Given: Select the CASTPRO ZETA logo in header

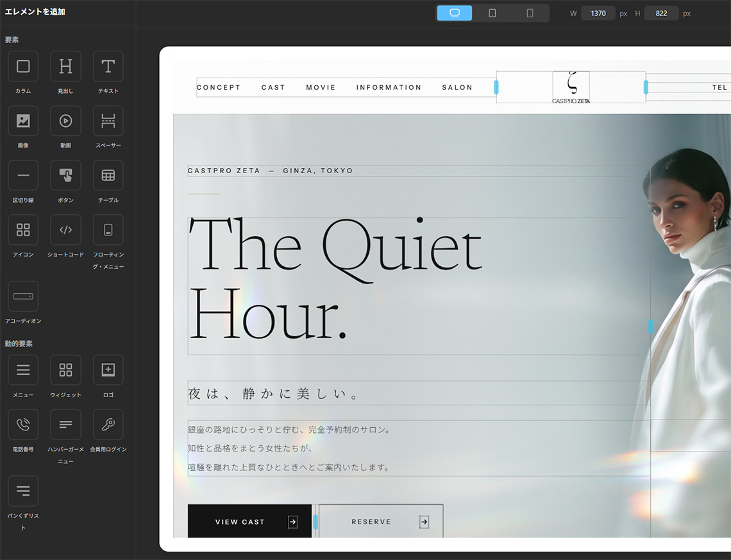Looking at the screenshot, I should tap(571, 87).
